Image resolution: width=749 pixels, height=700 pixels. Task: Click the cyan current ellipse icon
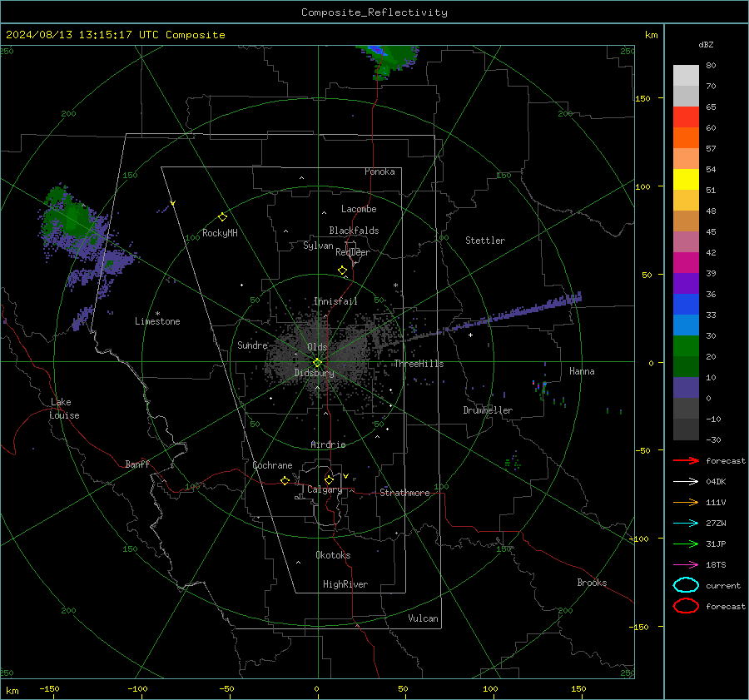[x=686, y=585]
